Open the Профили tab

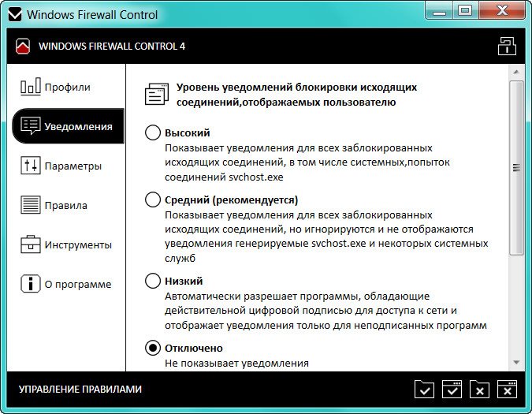pos(67,87)
